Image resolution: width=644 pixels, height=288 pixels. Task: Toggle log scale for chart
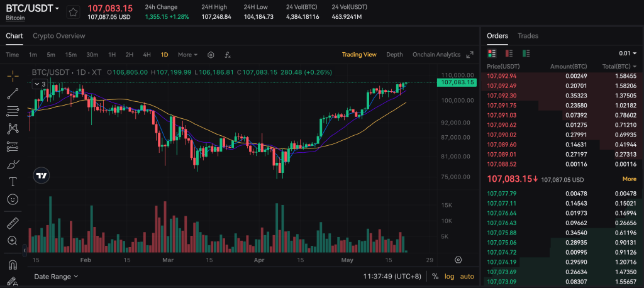pos(449,276)
